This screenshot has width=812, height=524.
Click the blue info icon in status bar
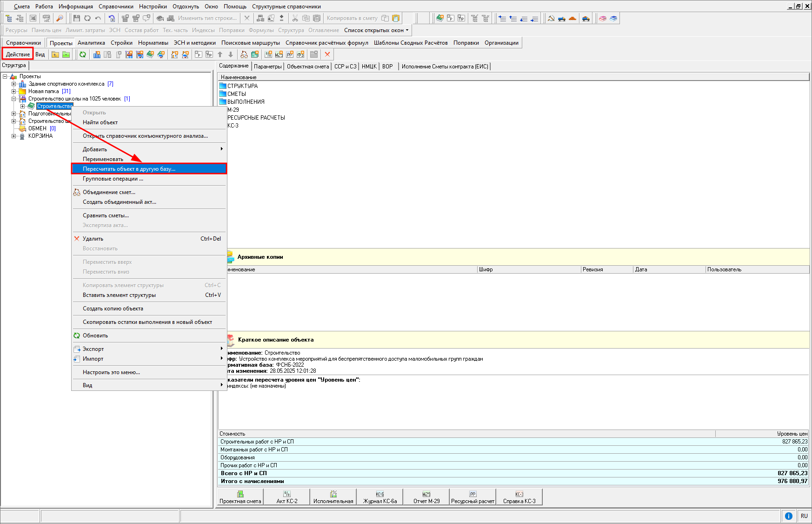tap(789, 516)
